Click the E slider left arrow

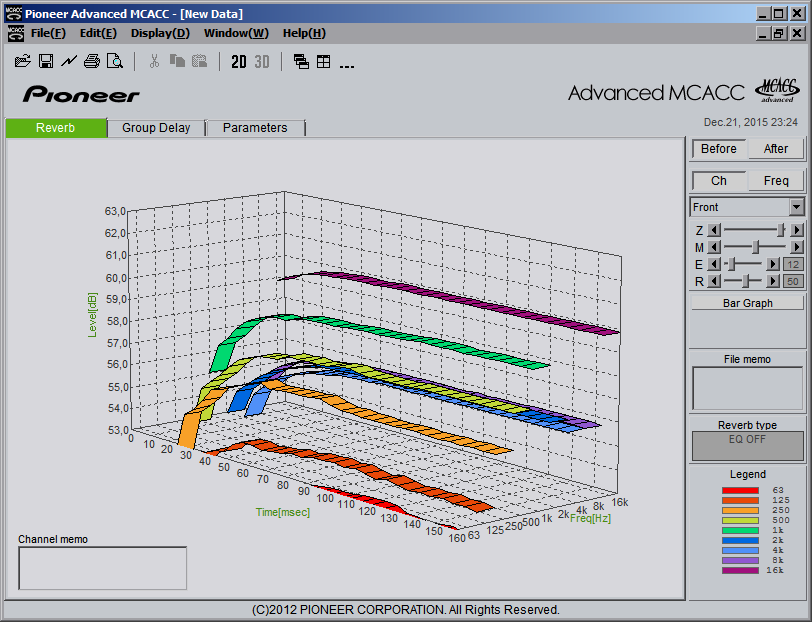click(x=714, y=264)
